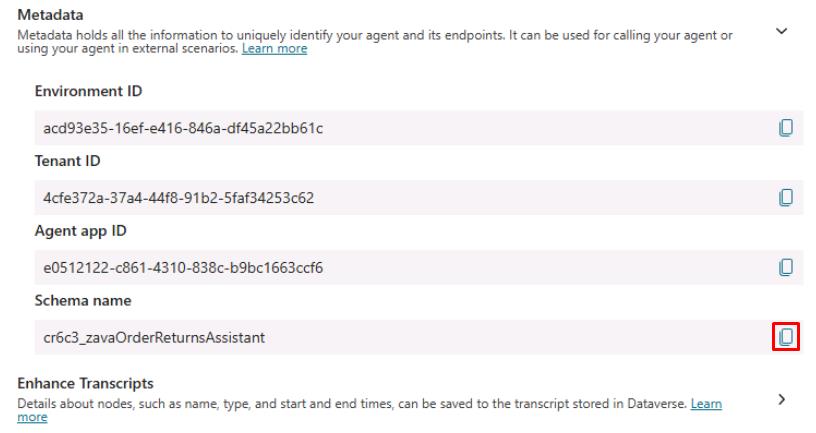Open Learn more link under Metadata

pyautogui.click(x=274, y=48)
